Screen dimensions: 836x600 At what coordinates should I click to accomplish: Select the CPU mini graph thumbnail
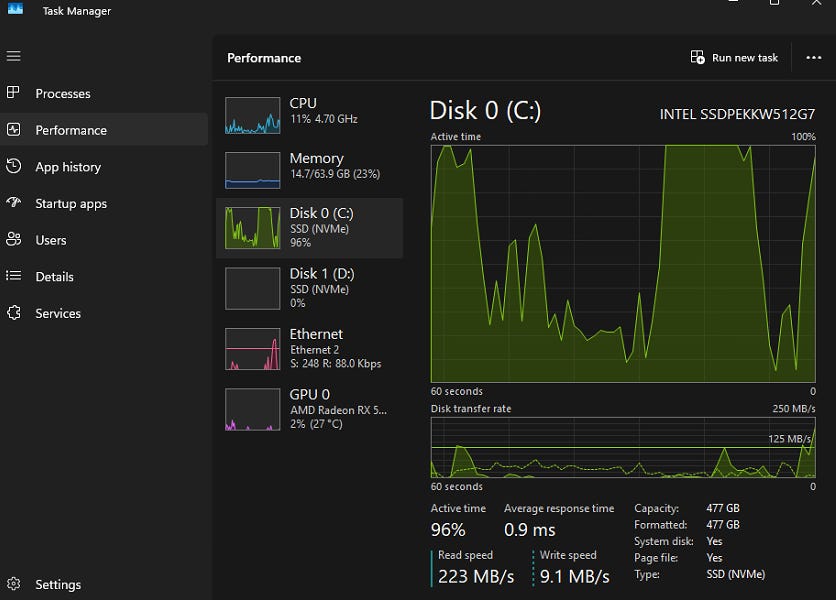[x=253, y=115]
